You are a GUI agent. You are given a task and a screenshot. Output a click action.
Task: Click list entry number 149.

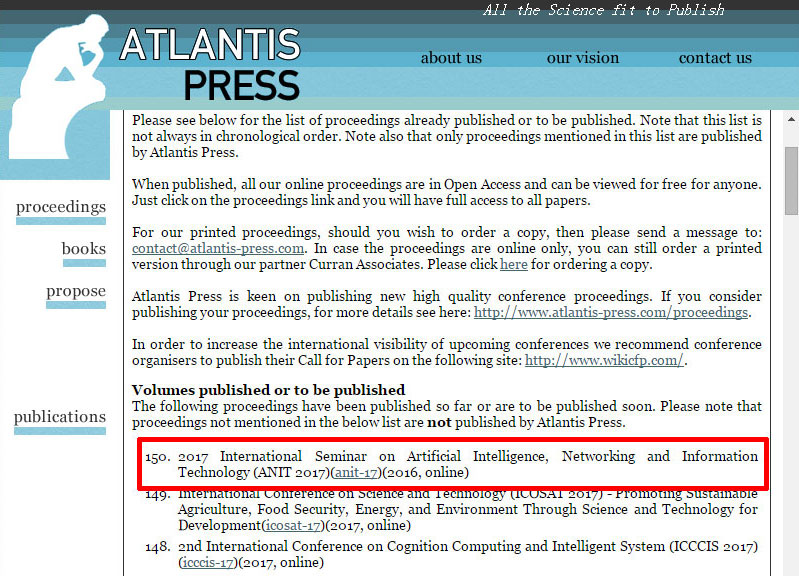click(451, 509)
